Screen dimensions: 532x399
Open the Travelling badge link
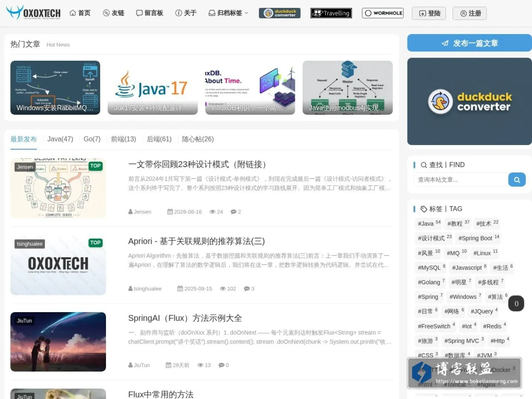pos(331,13)
